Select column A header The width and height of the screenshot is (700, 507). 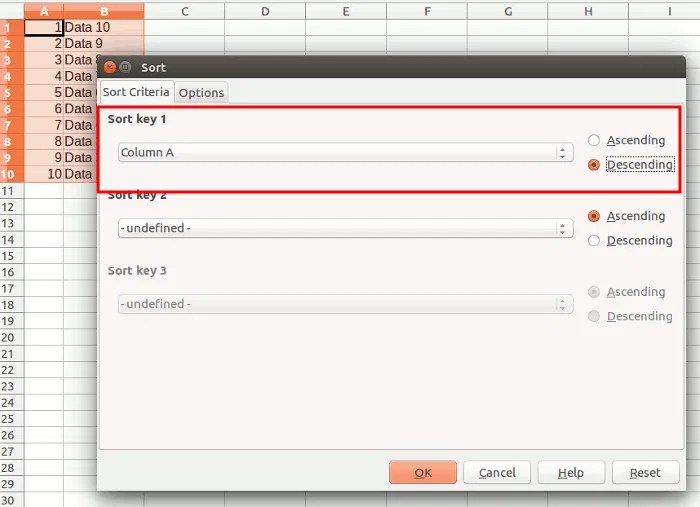44,11
